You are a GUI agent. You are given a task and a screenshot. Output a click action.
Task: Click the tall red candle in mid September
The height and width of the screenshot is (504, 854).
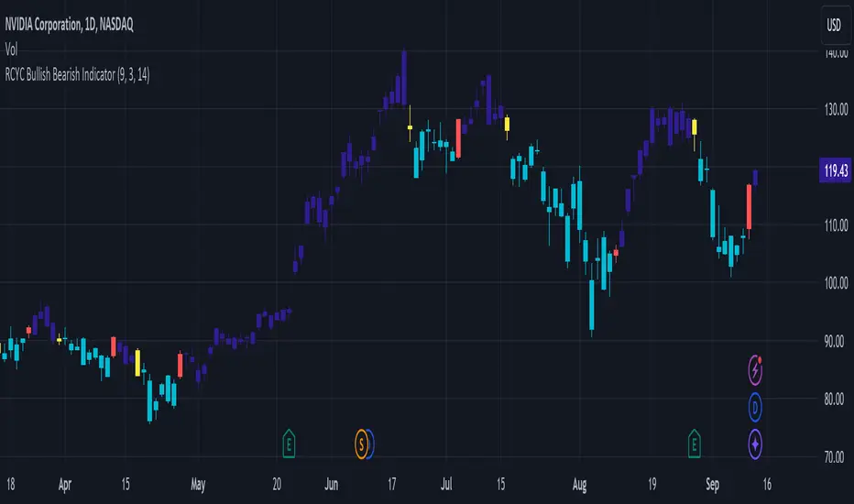click(x=749, y=207)
